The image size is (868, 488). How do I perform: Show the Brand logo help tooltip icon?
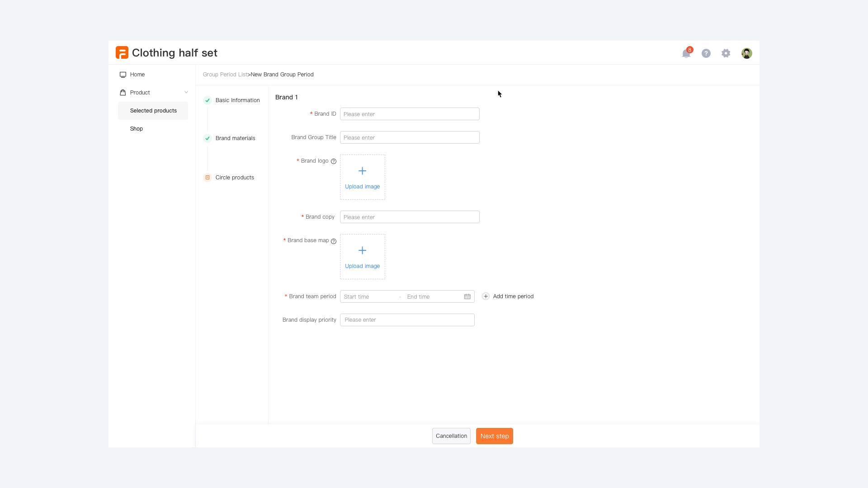(x=334, y=161)
